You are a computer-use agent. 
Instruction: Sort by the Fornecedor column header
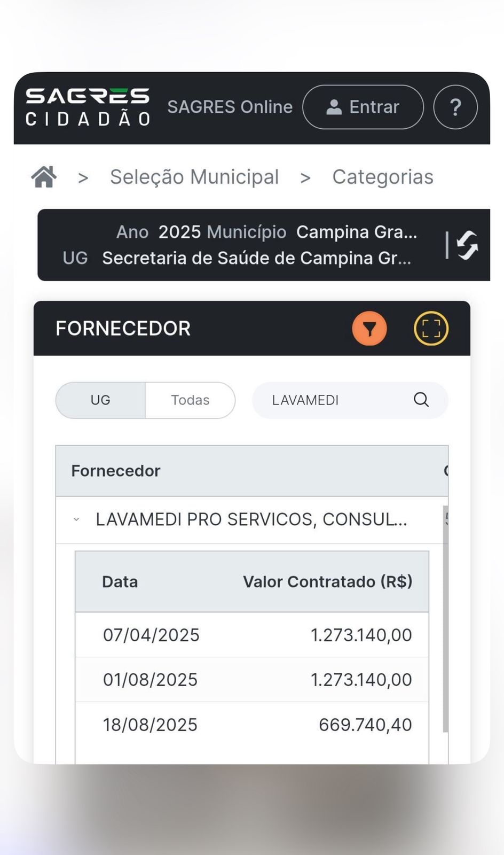coord(116,471)
